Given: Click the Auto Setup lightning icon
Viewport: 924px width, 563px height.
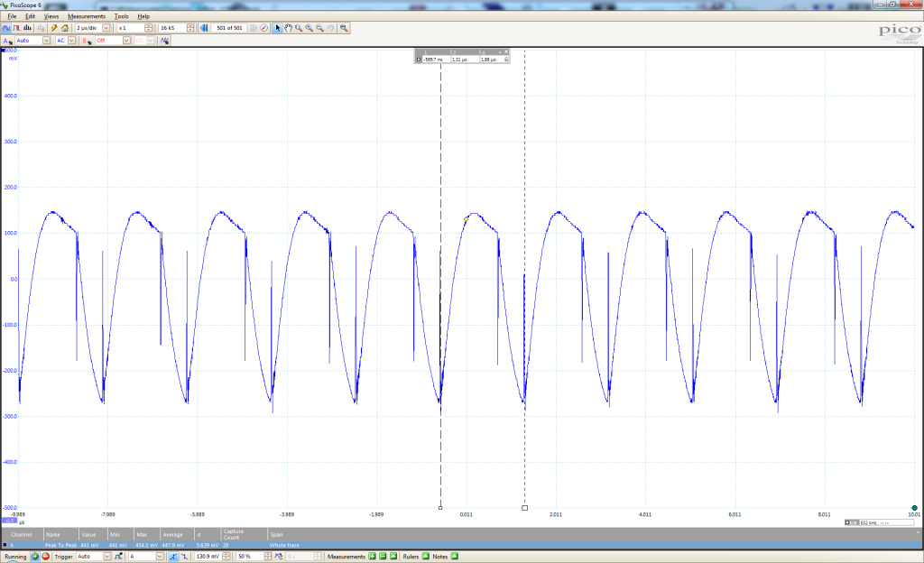Looking at the screenshot, I should [x=54, y=28].
